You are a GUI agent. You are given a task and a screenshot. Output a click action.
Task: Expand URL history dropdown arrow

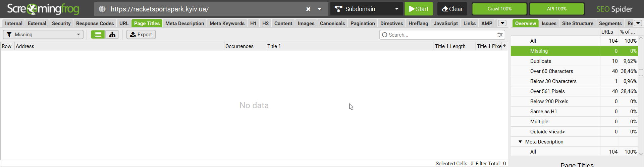point(319,9)
